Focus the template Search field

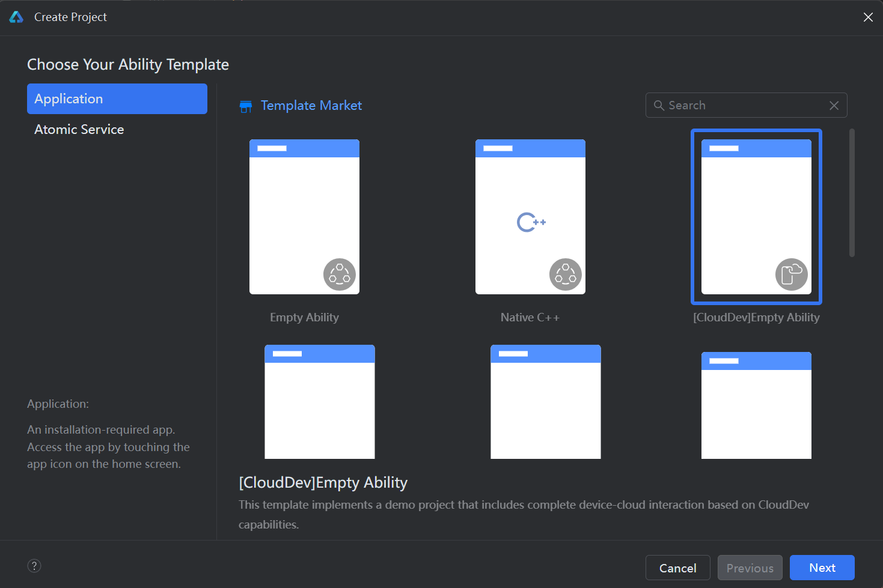(746, 105)
